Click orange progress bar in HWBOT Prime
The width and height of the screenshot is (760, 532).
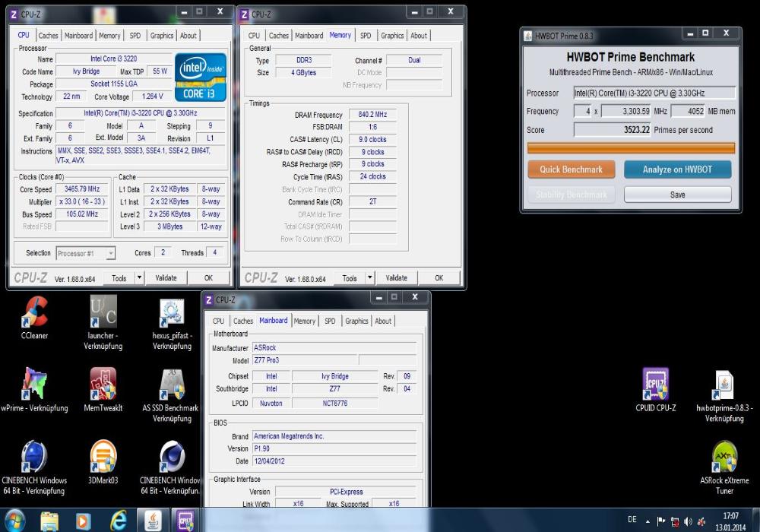coord(631,147)
